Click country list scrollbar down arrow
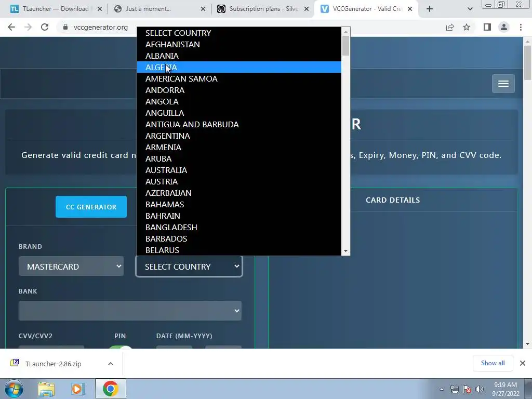The height and width of the screenshot is (399, 532). tap(345, 251)
